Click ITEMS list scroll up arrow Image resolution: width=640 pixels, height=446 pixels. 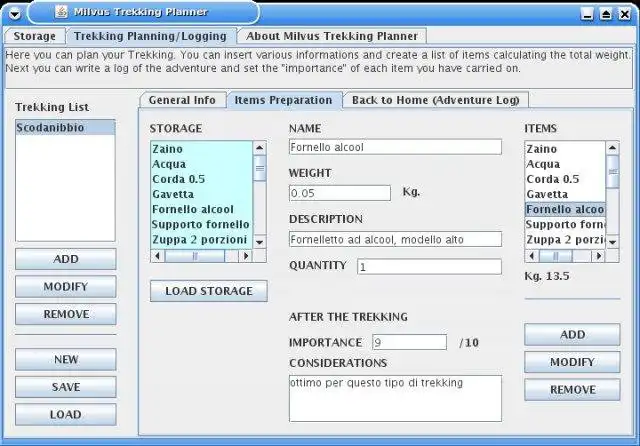612,148
